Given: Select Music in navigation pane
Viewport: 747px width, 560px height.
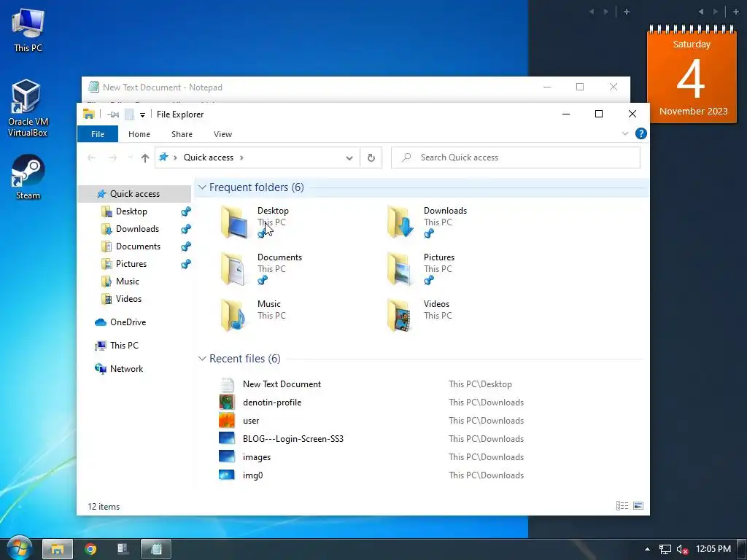Looking at the screenshot, I should pos(127,281).
